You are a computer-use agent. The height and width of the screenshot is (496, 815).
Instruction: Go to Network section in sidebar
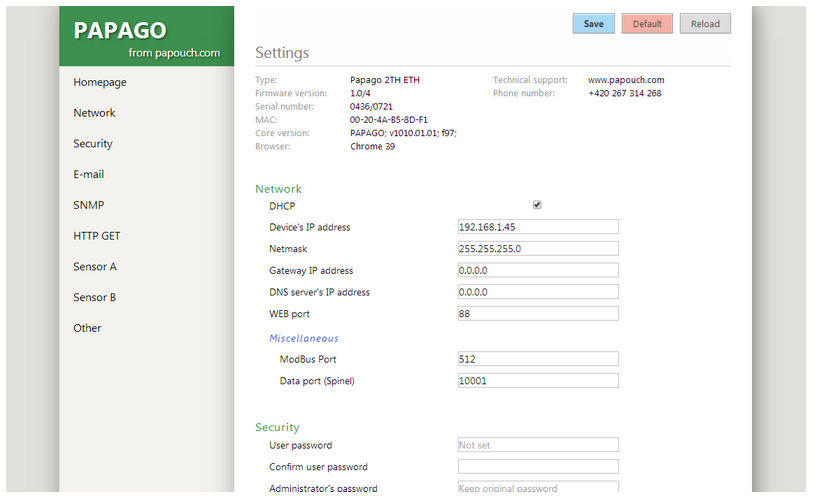pos(94,113)
